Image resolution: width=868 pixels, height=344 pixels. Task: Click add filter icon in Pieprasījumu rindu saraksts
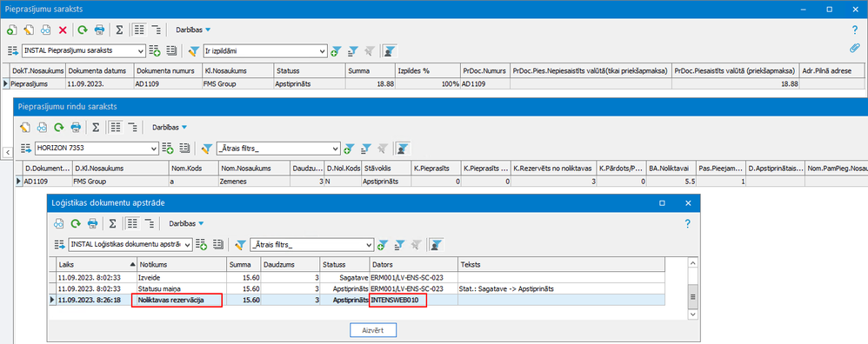pos(348,149)
